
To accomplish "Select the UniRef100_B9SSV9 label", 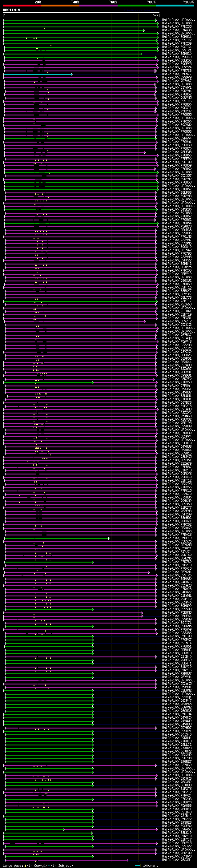I will tap(177, 77).
